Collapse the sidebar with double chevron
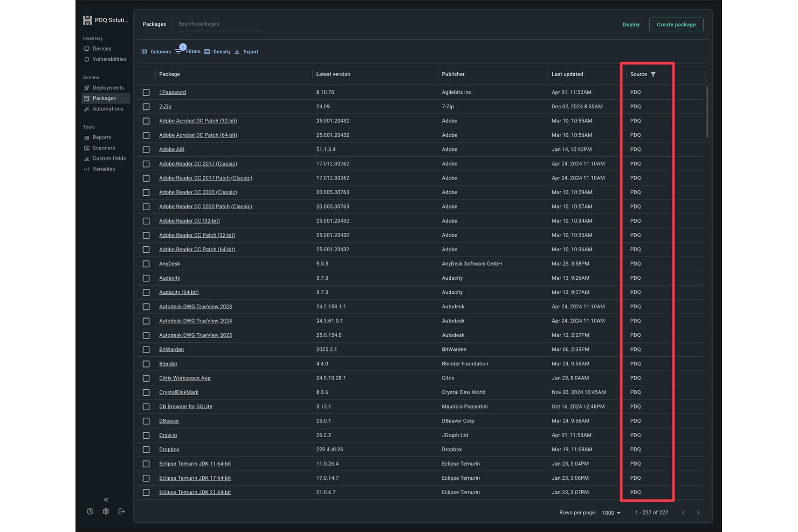This screenshot has width=798, height=532. [x=106, y=500]
